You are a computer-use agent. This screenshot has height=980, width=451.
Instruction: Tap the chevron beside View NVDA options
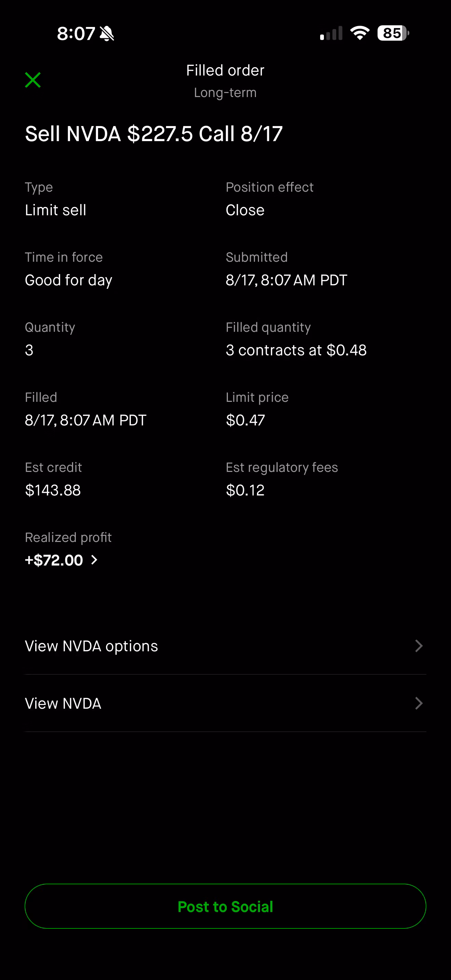click(x=419, y=646)
